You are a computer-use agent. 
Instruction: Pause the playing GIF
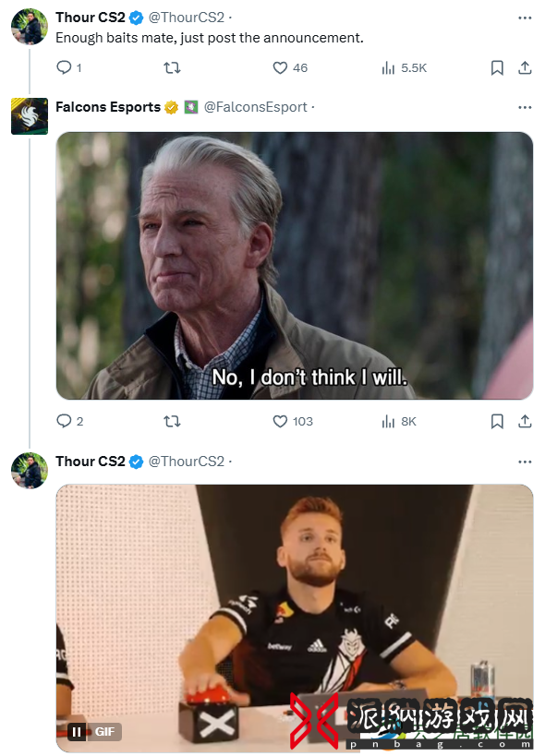tap(77, 732)
